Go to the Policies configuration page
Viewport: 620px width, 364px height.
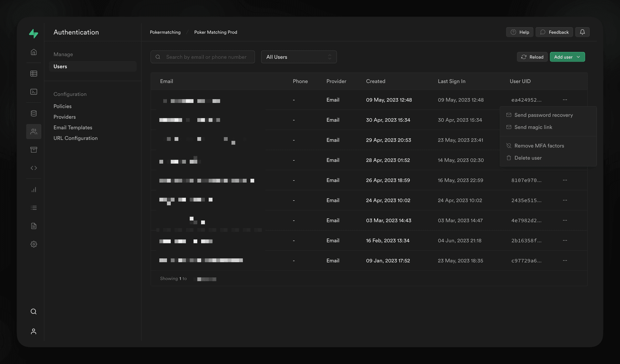point(62,106)
